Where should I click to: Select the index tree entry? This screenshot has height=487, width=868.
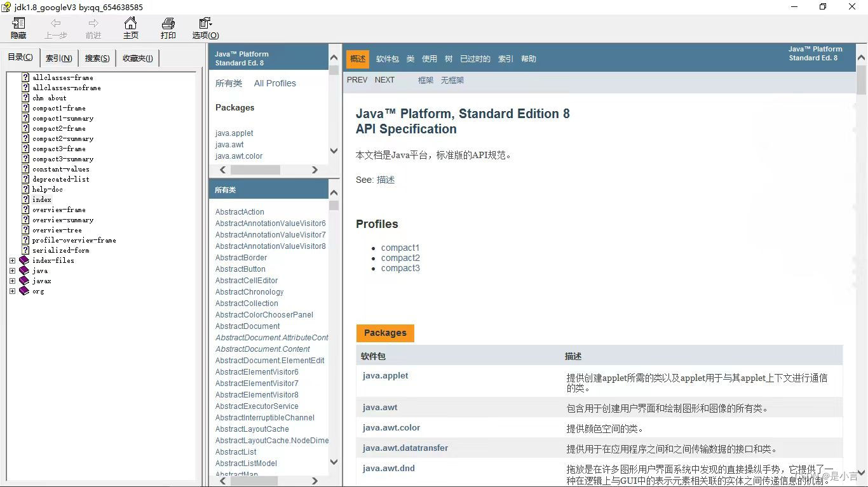click(x=42, y=199)
